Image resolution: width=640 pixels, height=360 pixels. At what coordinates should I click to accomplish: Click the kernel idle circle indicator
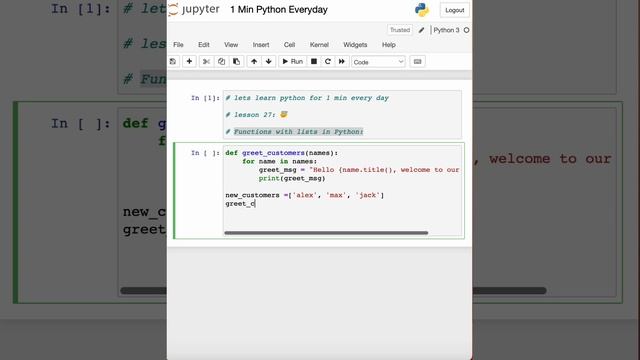(x=467, y=30)
